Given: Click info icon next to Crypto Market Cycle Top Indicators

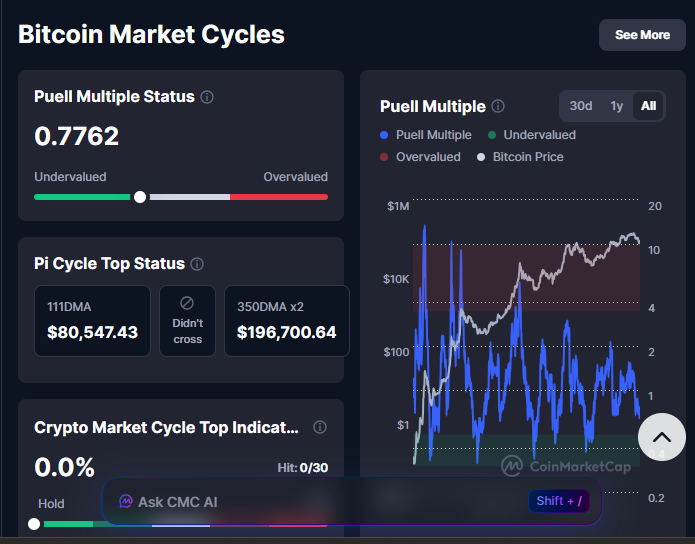Looking at the screenshot, I should 320,427.
